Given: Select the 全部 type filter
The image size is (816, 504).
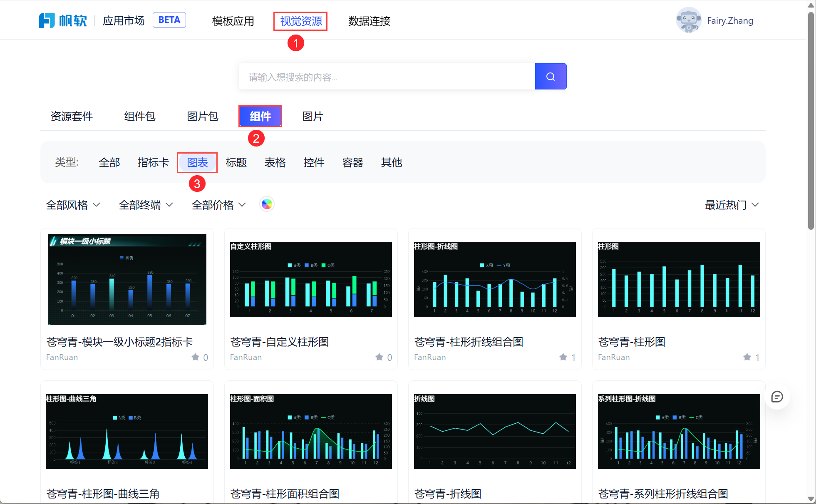Looking at the screenshot, I should [109, 162].
